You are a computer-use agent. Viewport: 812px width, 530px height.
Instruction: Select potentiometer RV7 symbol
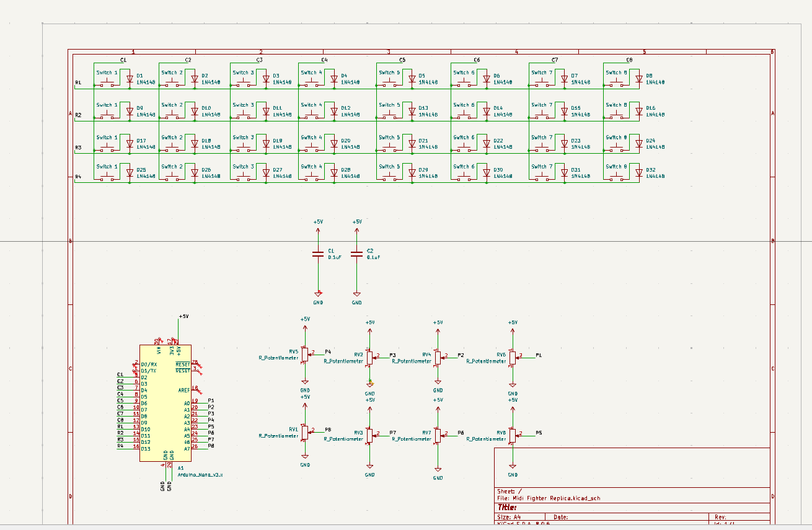438,435
